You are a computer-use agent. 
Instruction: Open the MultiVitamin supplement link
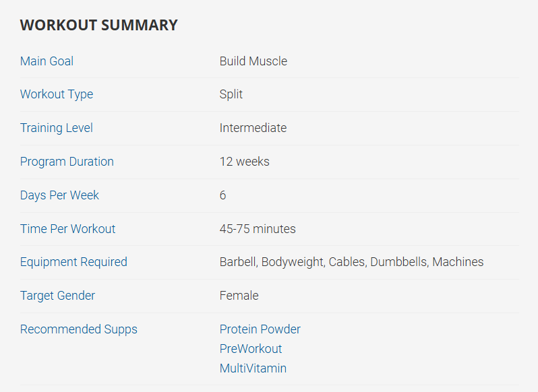[x=253, y=368]
